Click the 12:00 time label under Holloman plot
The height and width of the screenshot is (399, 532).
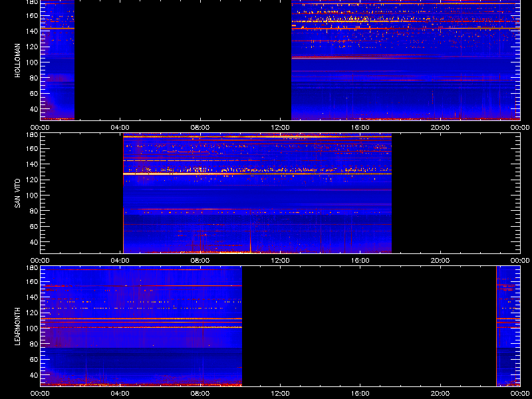pyautogui.click(x=280, y=128)
